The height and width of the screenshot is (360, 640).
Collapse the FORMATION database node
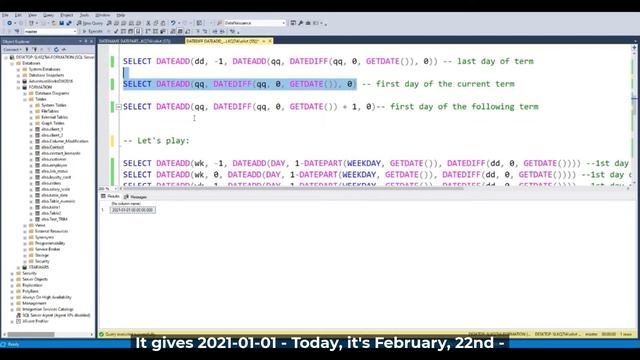coord(18,87)
